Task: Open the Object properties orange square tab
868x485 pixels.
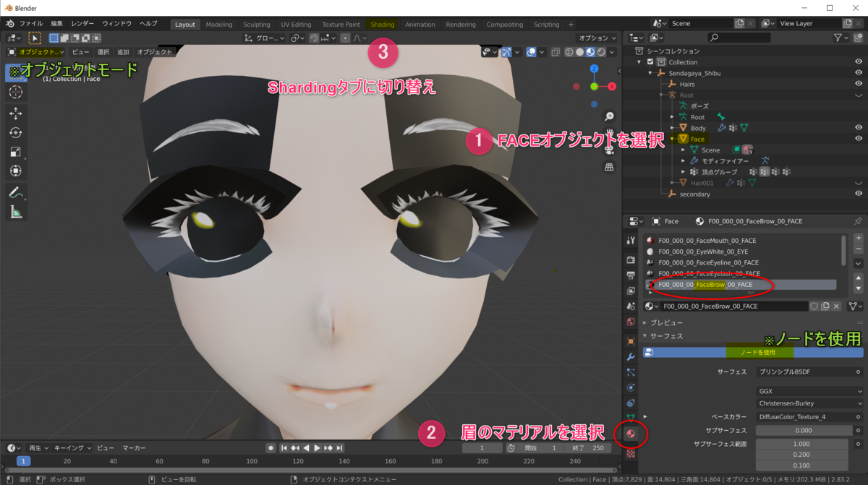Action: click(631, 340)
